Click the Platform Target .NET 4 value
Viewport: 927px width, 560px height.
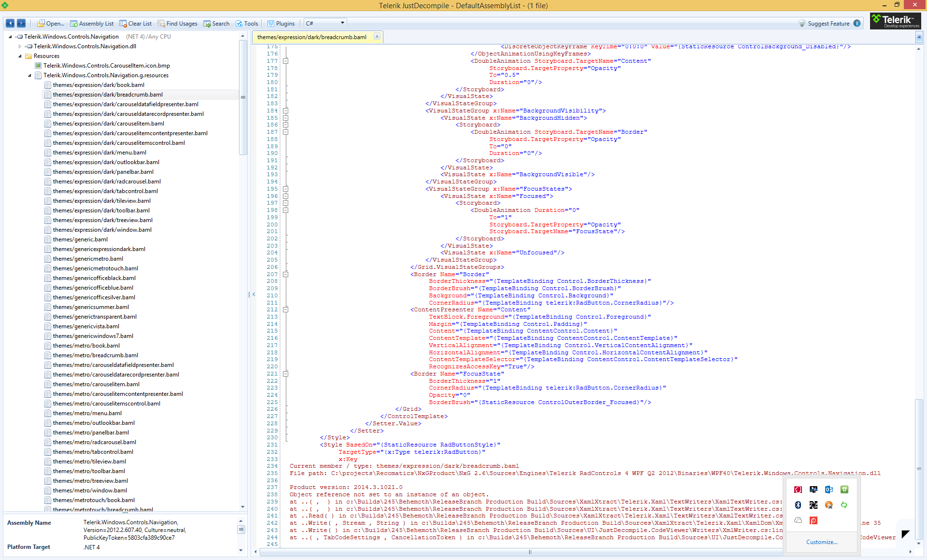tap(92, 547)
